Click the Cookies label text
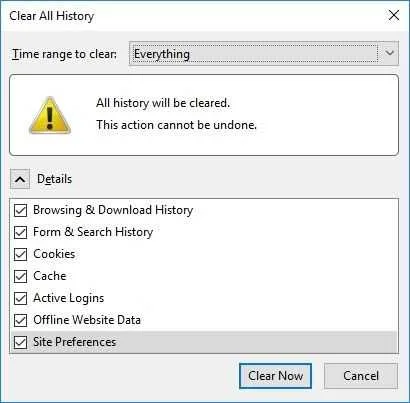This screenshot has width=410, height=403. (x=54, y=254)
